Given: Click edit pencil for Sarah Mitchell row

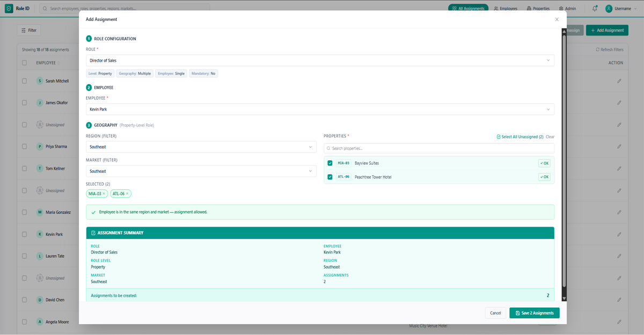Looking at the screenshot, I should point(619,81).
